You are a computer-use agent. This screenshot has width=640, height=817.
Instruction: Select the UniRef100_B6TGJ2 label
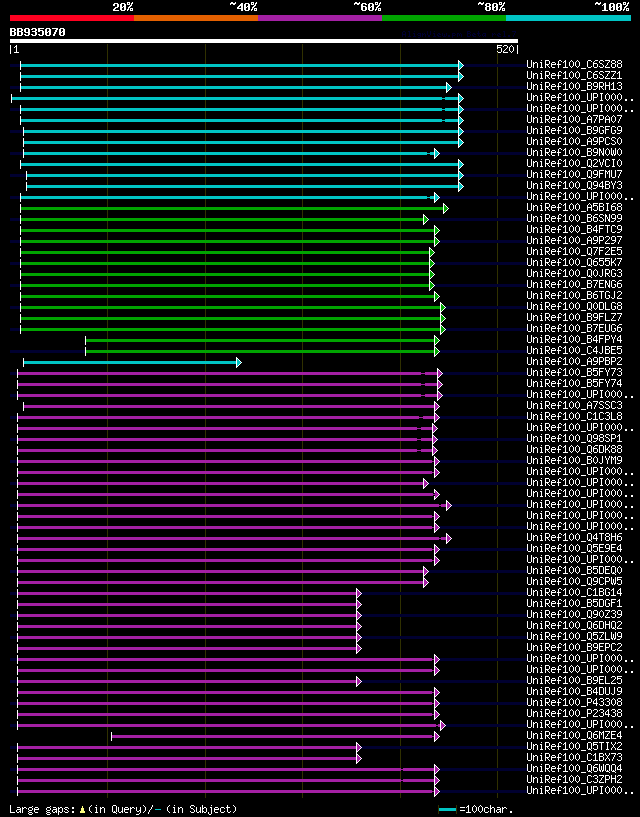pos(574,295)
